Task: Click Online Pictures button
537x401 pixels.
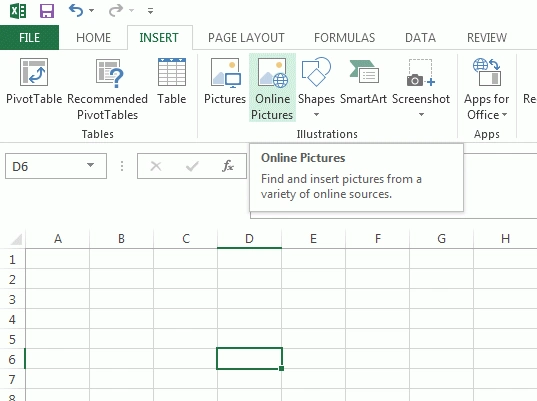Action: point(272,88)
